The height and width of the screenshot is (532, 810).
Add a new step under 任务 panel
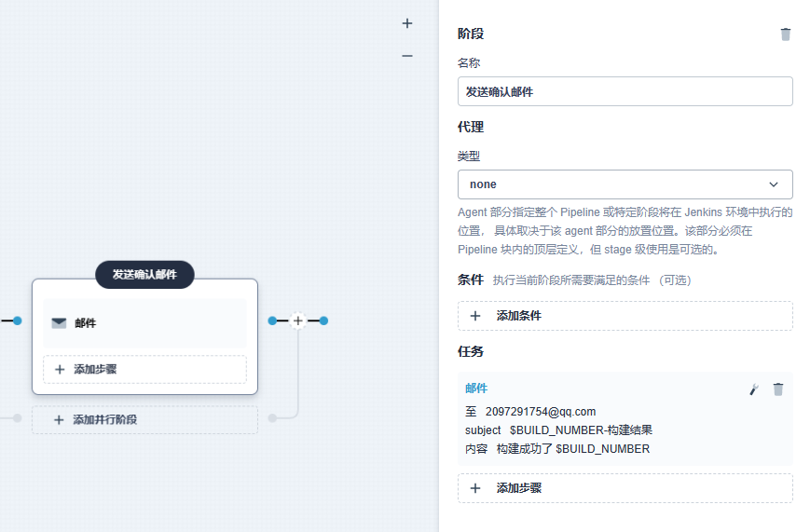pos(625,488)
